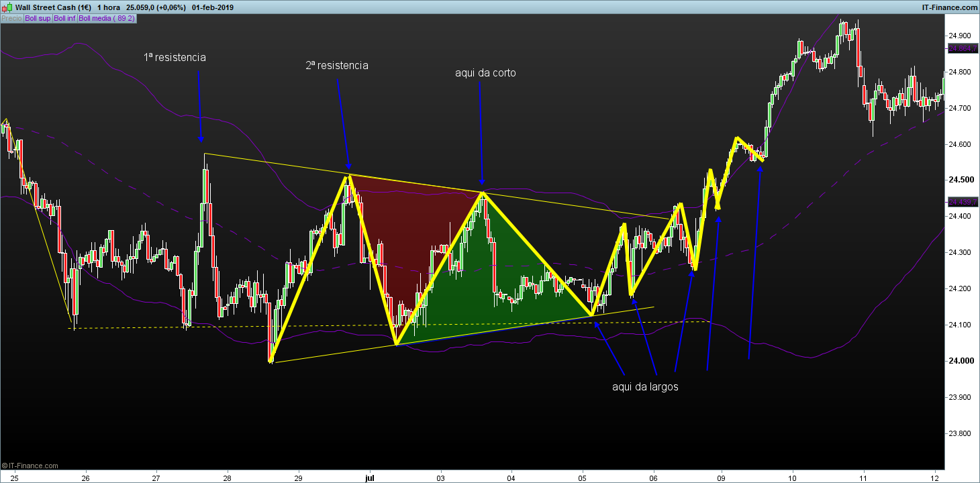980x483 pixels.
Task: Select the Boll sup indicator label
Action: tap(38, 19)
